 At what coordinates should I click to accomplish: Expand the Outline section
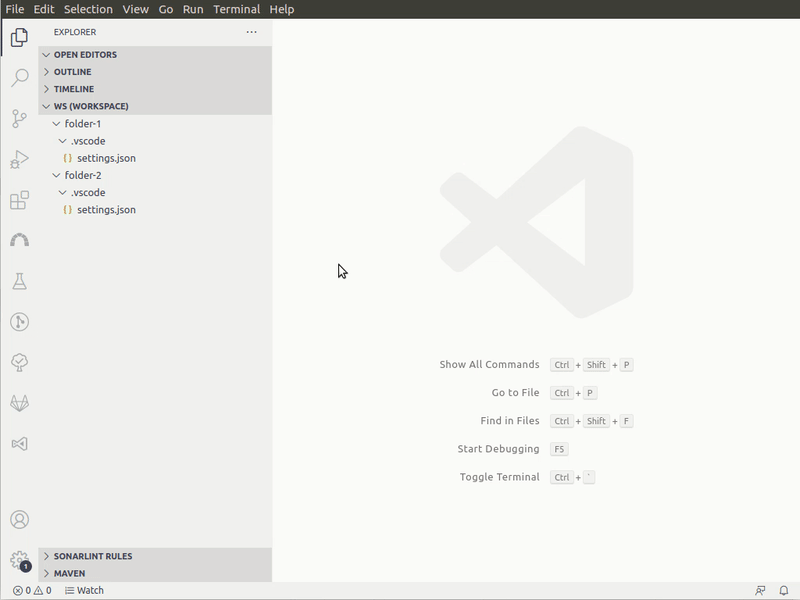click(x=155, y=72)
